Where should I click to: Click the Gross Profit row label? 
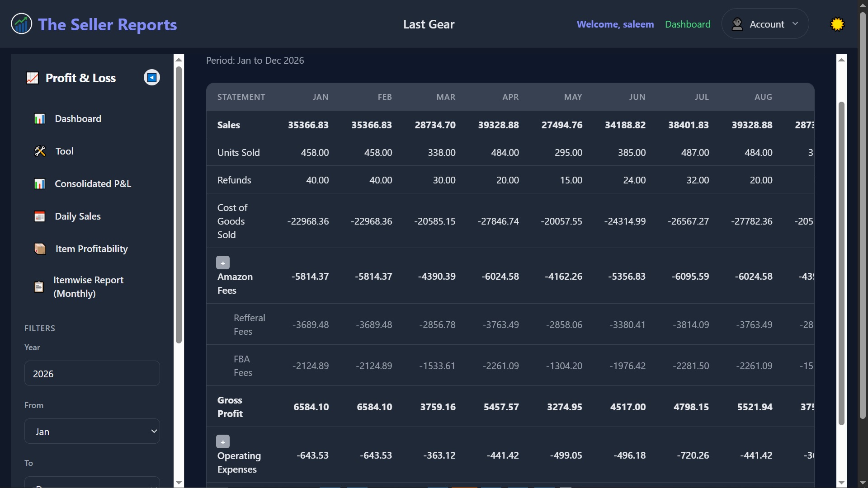pyautogui.click(x=230, y=407)
